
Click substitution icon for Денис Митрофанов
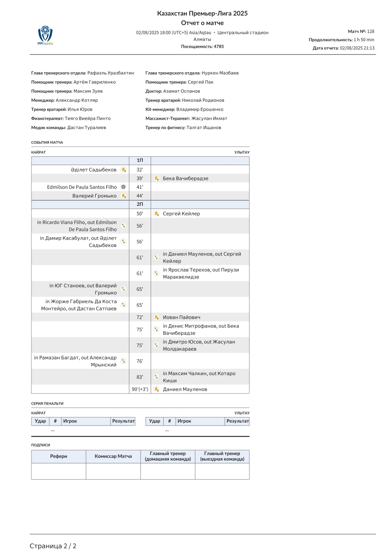click(x=157, y=329)
